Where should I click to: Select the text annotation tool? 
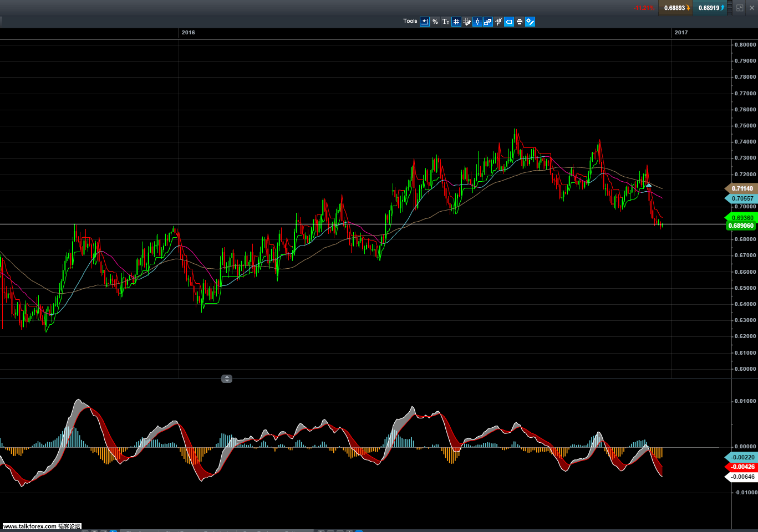click(x=446, y=22)
